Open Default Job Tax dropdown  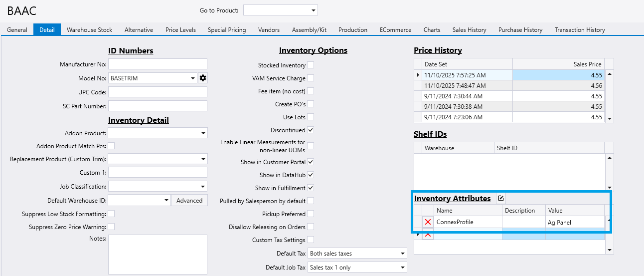click(x=403, y=268)
